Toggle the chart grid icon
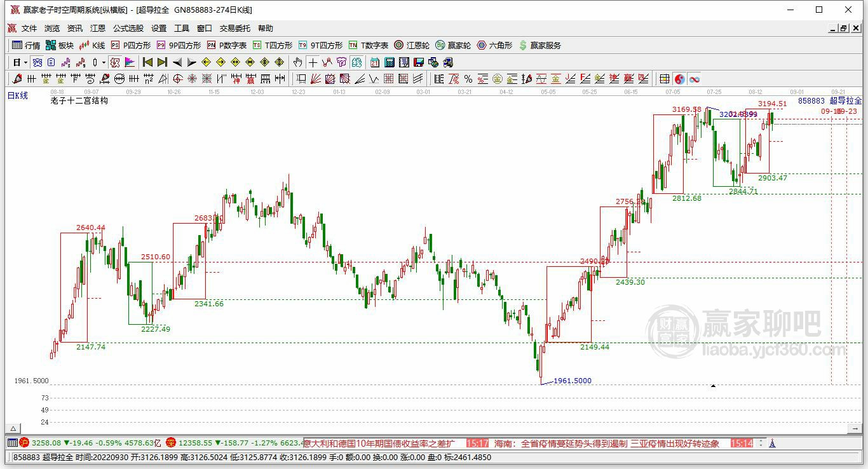Image resolution: width=868 pixels, height=469 pixels. point(664,79)
